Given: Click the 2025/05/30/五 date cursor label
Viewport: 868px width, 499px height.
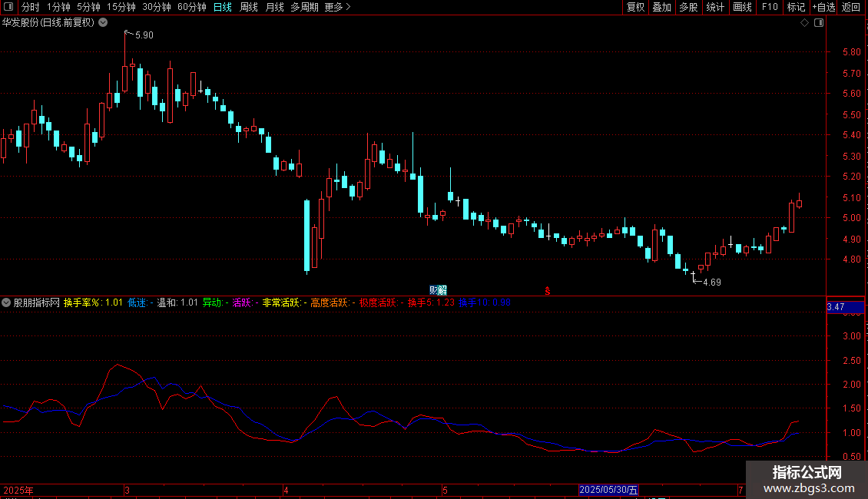Looking at the screenshot, I should click(608, 490).
